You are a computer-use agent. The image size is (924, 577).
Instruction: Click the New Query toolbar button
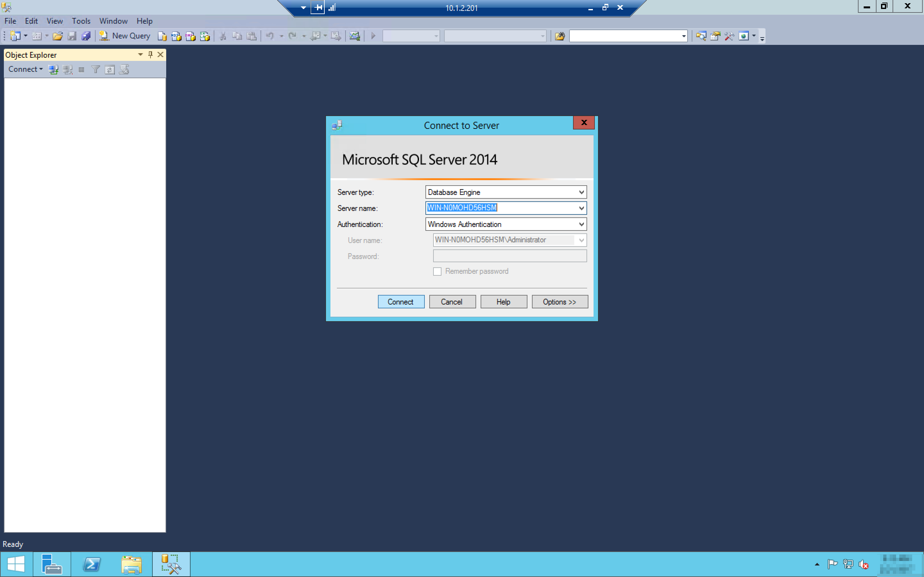point(125,36)
